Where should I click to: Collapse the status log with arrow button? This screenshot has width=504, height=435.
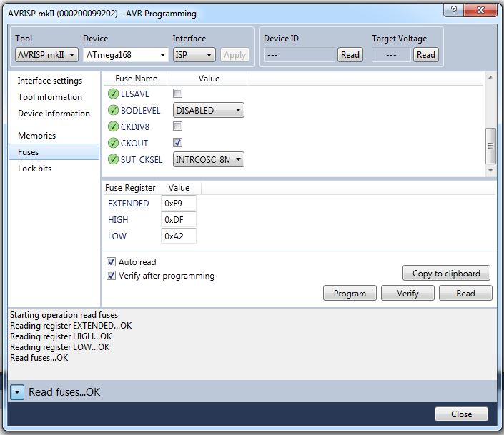(x=17, y=392)
